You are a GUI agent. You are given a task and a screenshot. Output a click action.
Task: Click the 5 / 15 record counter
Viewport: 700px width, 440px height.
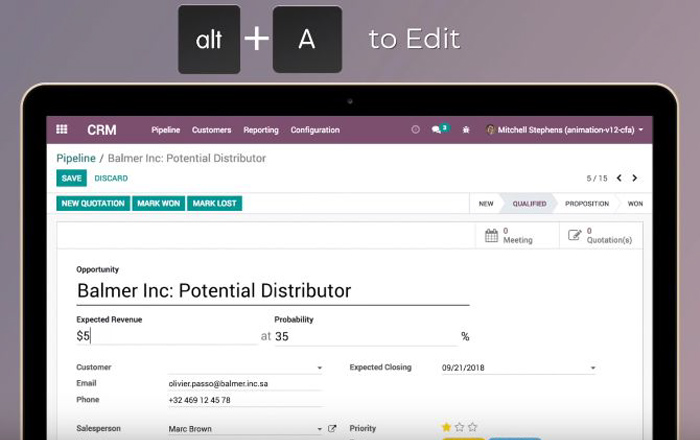pyautogui.click(x=597, y=178)
